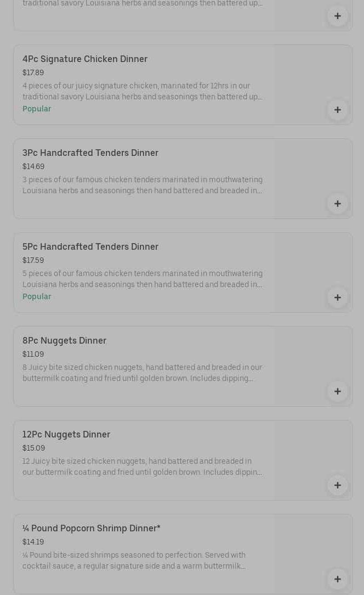The image size is (364, 595).
Task: Click the 8Pc Nuggets Dinner description text
Action: [142, 373]
